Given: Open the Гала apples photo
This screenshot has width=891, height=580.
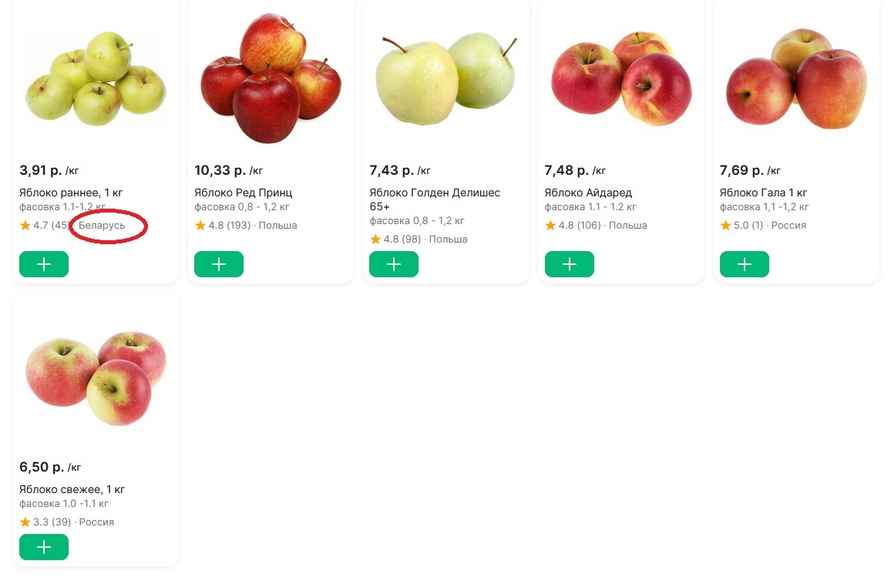Looking at the screenshot, I should pyautogui.click(x=796, y=78).
